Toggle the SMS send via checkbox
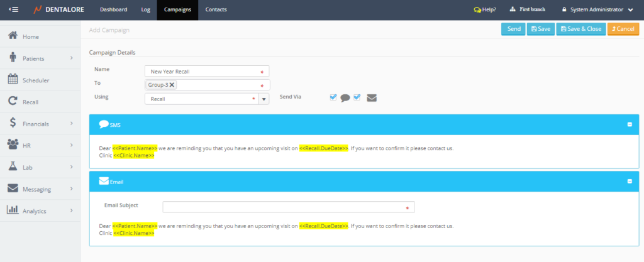 [333, 97]
